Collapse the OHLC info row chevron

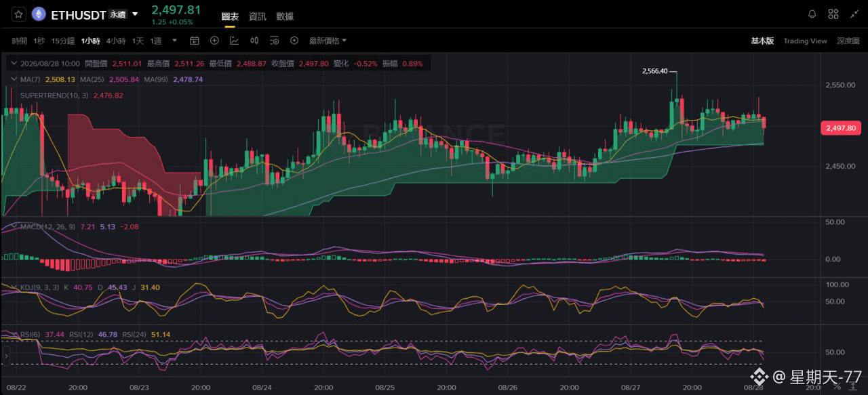click(x=14, y=64)
